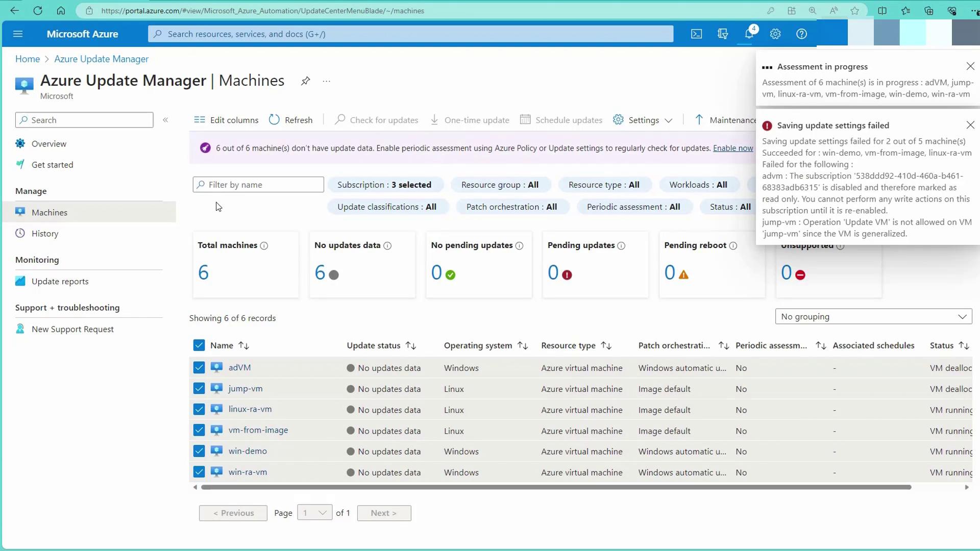Viewport: 980px width, 551px height.
Task: Click Edit columns in toolbar
Action: click(226, 120)
